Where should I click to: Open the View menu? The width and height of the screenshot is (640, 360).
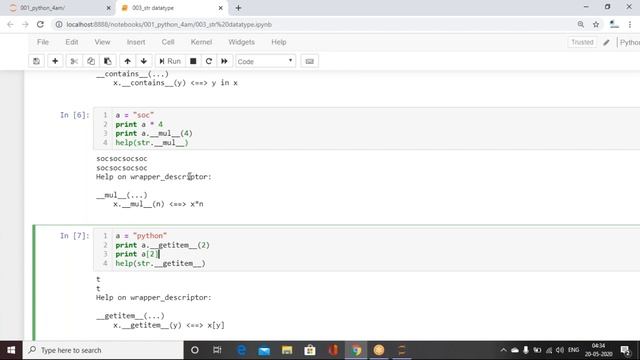[102, 42]
